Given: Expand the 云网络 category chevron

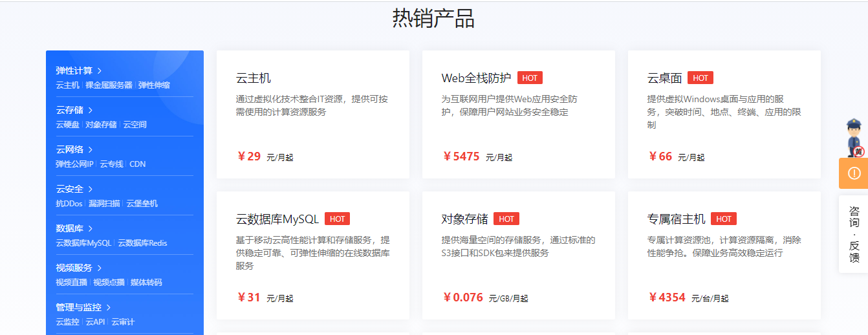Looking at the screenshot, I should click(x=91, y=149).
